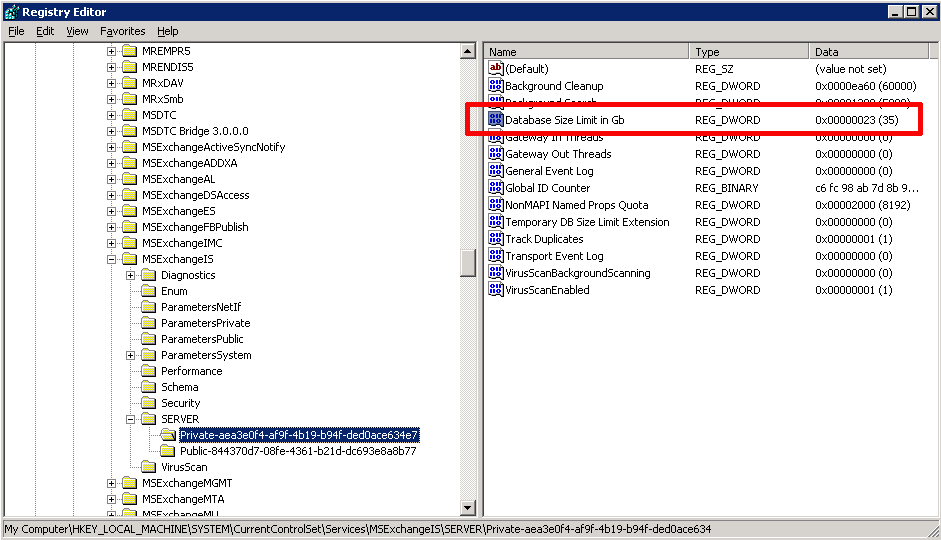
Task: Click the Temporary DB Size Limit Extension icon
Action: click(x=496, y=221)
